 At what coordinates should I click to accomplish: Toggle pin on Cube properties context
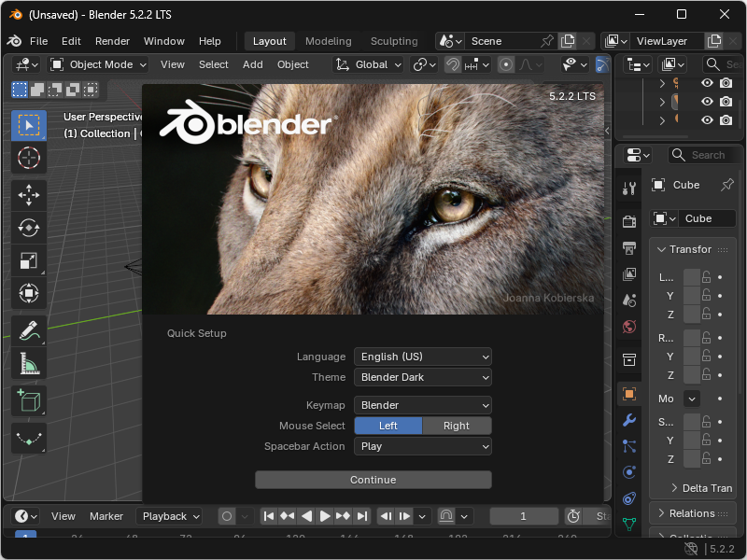(727, 185)
